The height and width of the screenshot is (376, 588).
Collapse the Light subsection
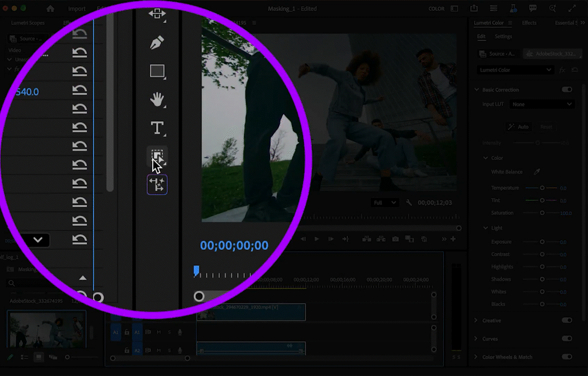click(x=486, y=228)
